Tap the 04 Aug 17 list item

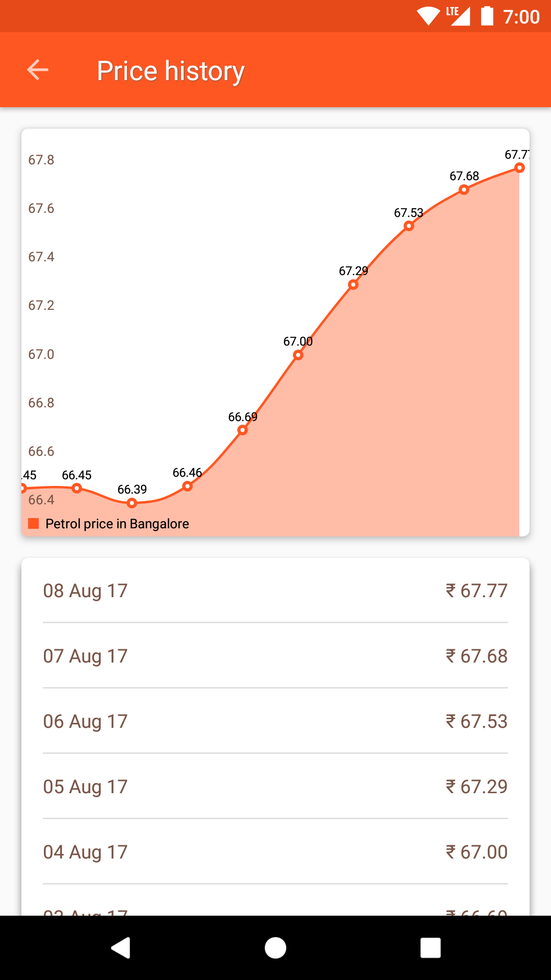pyautogui.click(x=275, y=852)
